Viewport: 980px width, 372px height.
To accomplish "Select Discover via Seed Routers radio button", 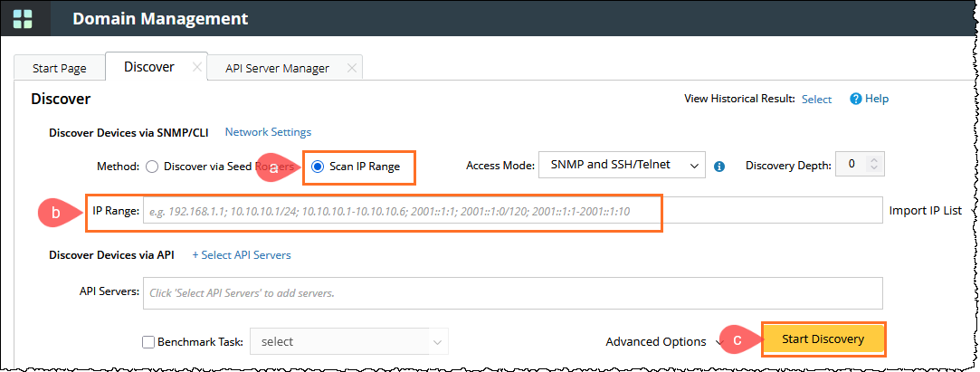I will [x=152, y=167].
